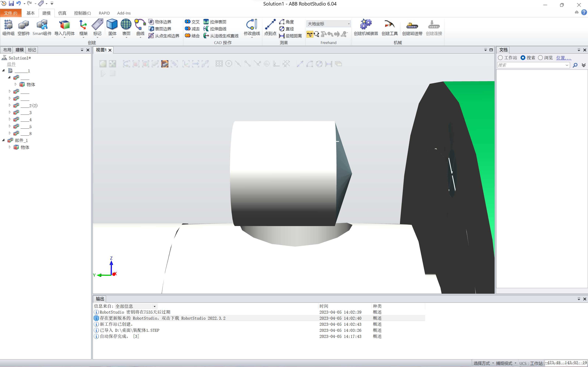This screenshot has height=367, width=588.
Task: Open the 布局 panel tab
Action: (x=7, y=50)
